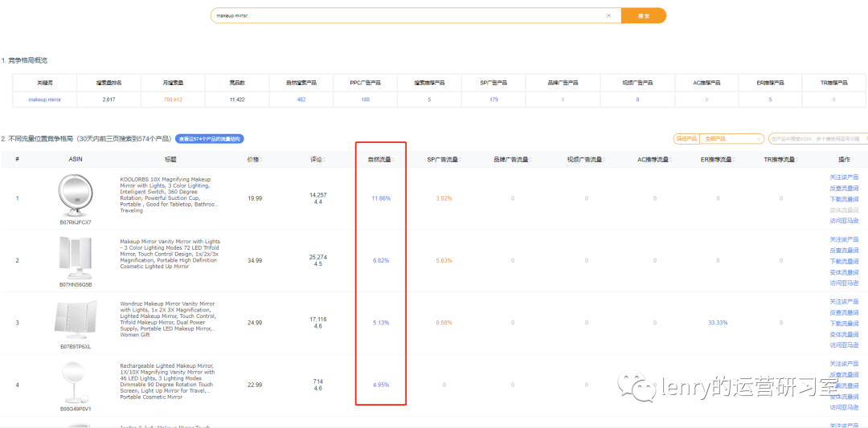The width and height of the screenshot is (868, 428).
Task: Open the 全部产品 filter dropdown
Action: 732,139
